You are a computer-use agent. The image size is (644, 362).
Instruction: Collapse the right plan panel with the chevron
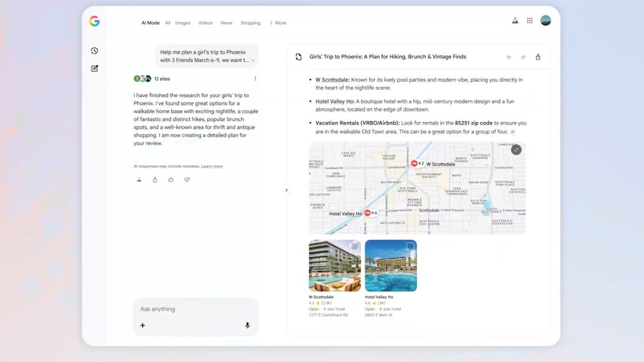click(287, 190)
